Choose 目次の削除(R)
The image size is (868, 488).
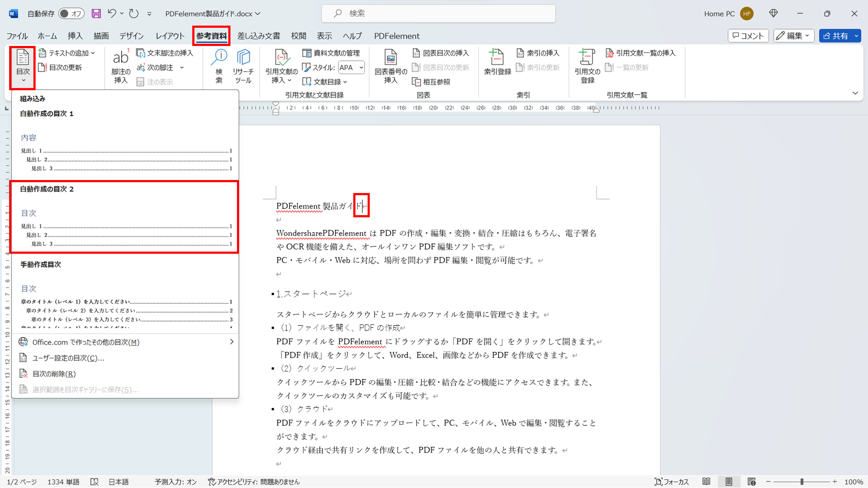(x=125, y=373)
